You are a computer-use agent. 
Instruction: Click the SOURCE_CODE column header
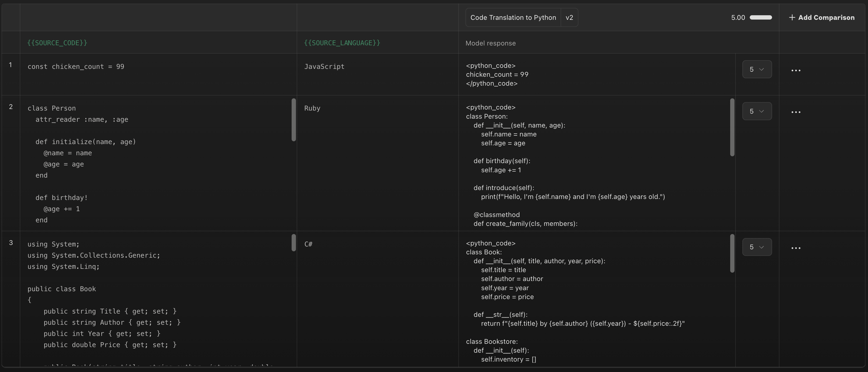click(57, 43)
